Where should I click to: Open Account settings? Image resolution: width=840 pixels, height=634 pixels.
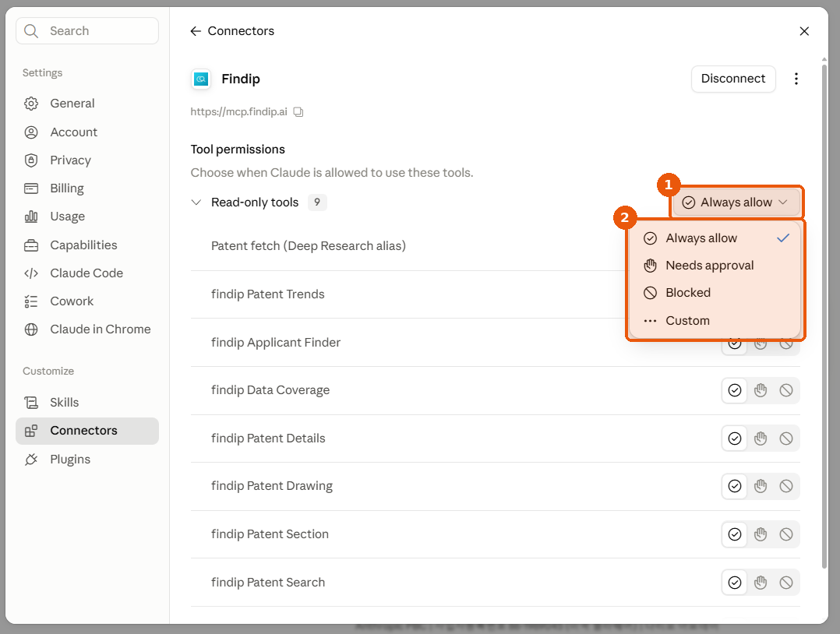(x=87, y=132)
